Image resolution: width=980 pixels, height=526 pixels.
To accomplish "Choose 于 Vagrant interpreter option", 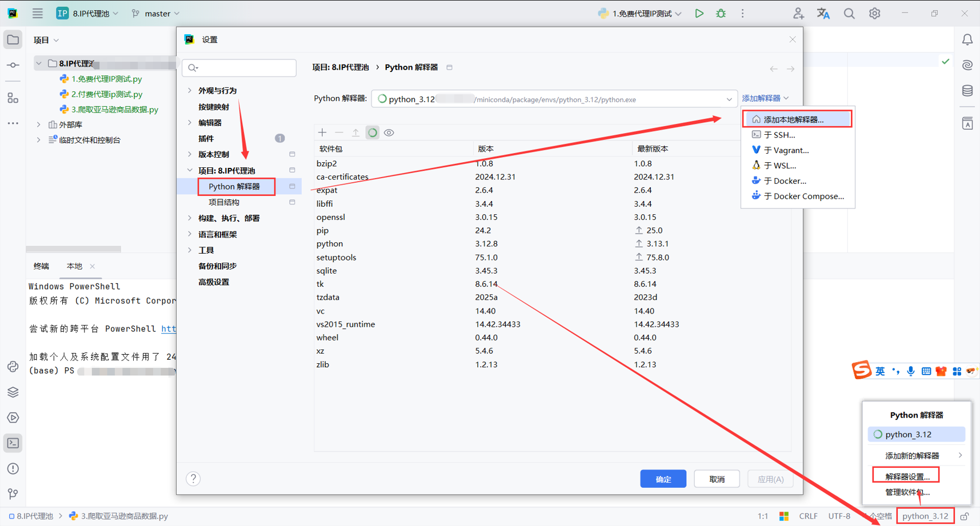I will [797, 150].
